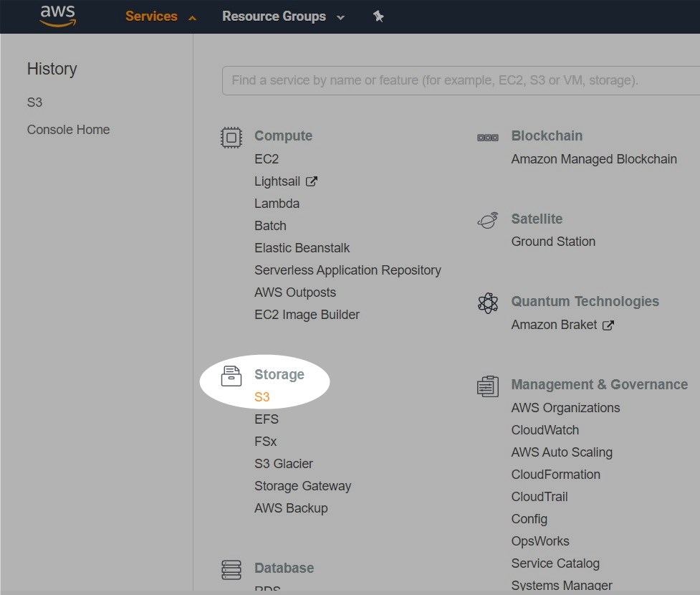Click the Management & Governance clipboard icon
This screenshot has width=700, height=595.
click(487, 386)
